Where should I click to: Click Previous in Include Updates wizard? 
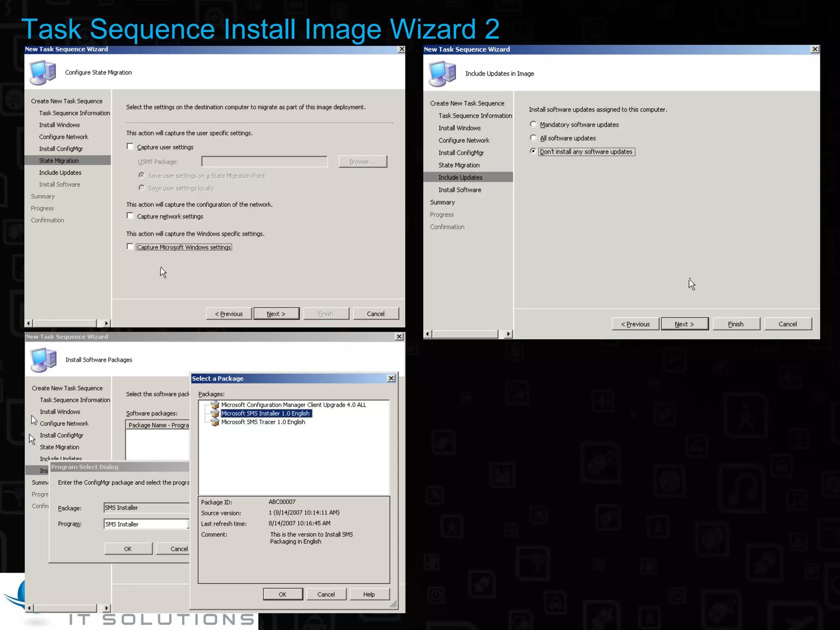[635, 324]
